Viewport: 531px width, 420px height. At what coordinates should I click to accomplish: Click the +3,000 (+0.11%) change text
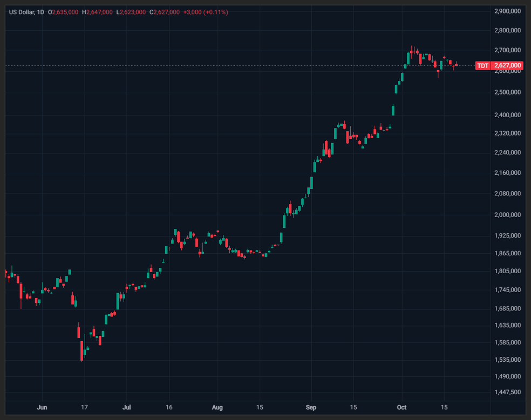pyautogui.click(x=206, y=12)
